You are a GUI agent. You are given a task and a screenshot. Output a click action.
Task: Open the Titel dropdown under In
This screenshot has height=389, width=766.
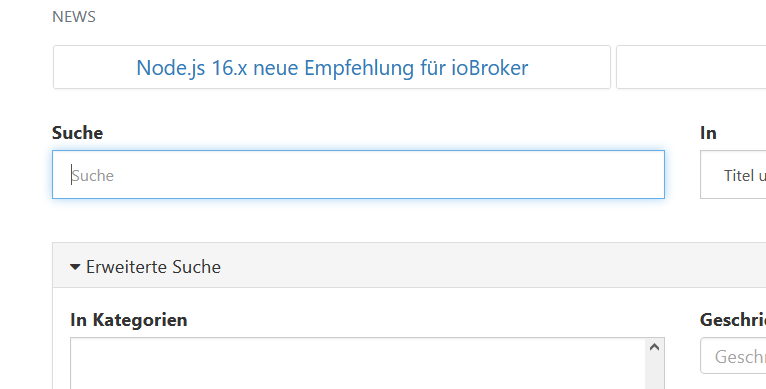733,174
